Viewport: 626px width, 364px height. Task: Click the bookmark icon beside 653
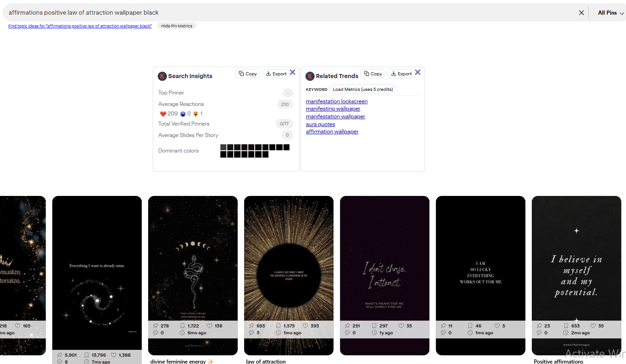click(566, 326)
